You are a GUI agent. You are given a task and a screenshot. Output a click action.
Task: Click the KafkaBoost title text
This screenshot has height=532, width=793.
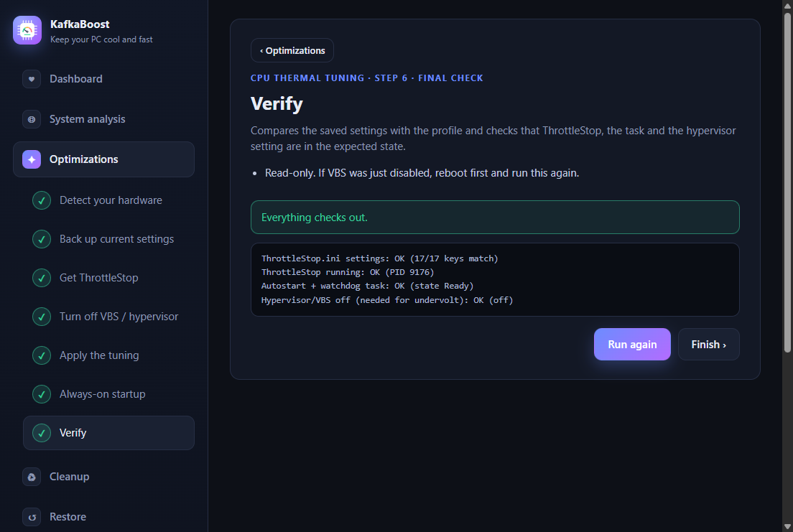80,24
